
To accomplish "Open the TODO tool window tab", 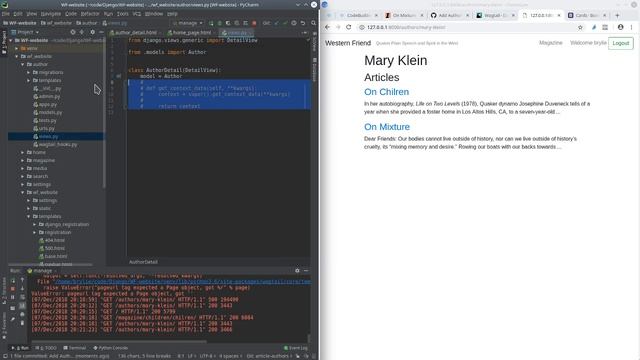I will click(46, 348).
